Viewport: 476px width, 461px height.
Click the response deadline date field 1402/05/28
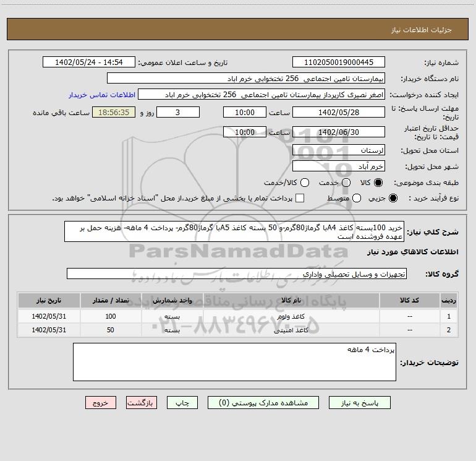pos(338,113)
